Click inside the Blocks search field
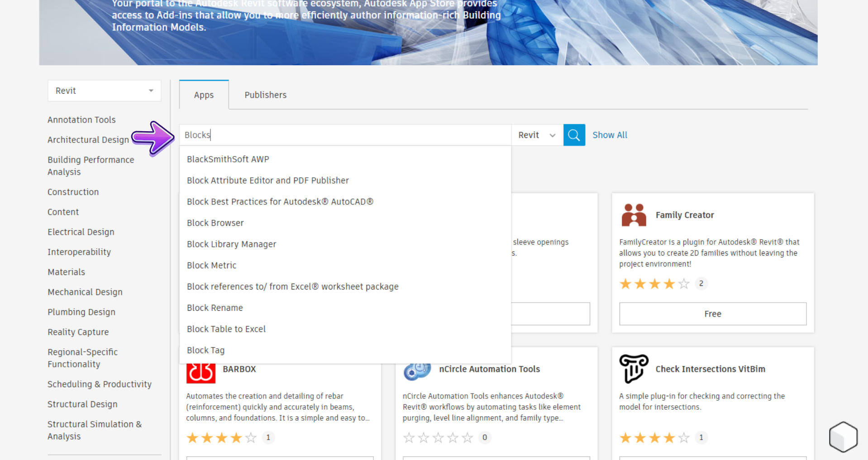 coord(344,135)
